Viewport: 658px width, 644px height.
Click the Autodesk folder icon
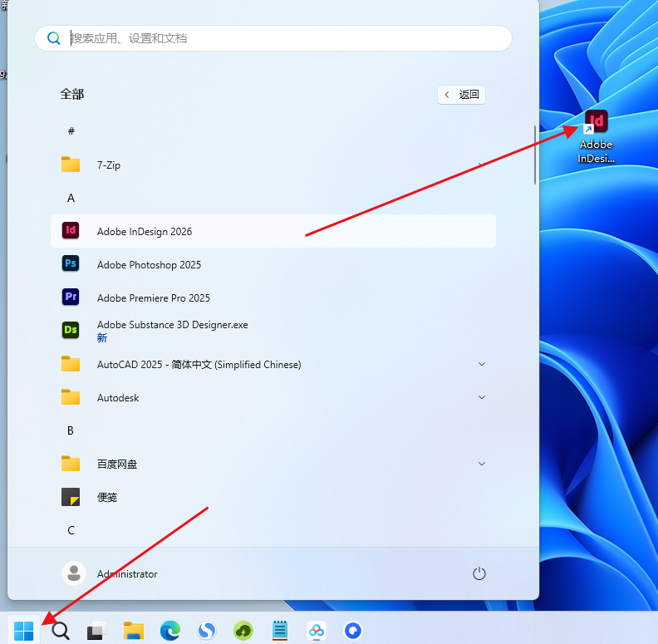tap(71, 396)
